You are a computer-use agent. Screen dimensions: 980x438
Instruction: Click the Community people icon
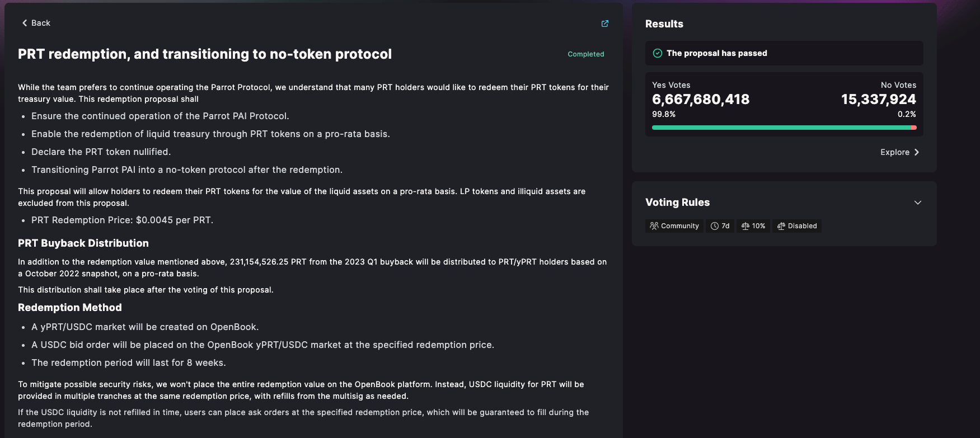(654, 226)
